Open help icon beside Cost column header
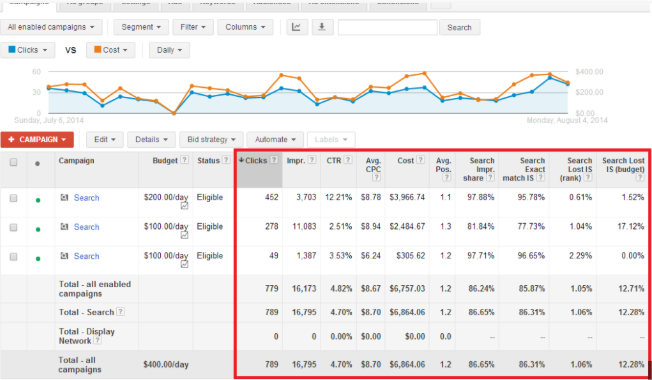Viewport: 652px width, 380px height. pos(420,160)
